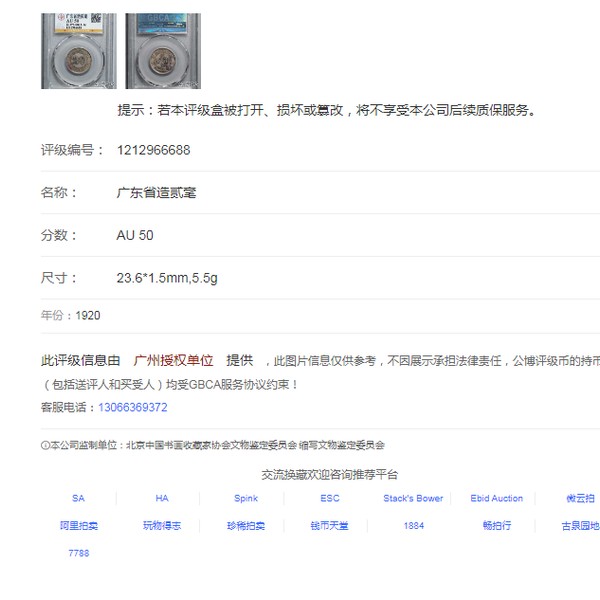Select the grading number 1212966688

point(153,150)
